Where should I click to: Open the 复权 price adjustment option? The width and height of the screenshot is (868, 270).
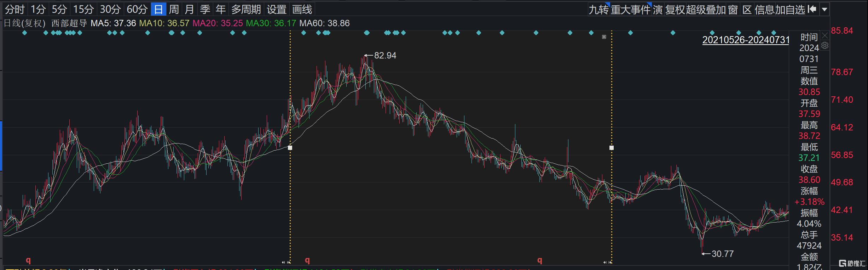(675, 10)
